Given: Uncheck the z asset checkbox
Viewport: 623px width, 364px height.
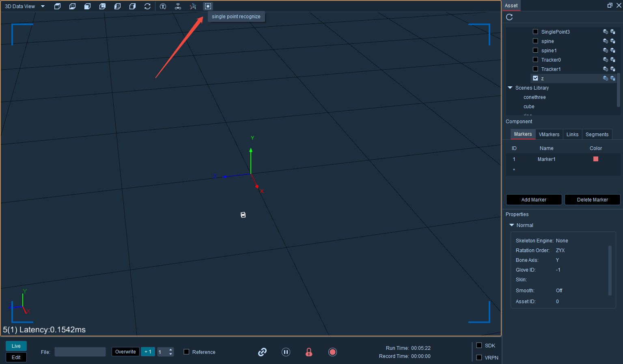Looking at the screenshot, I should (x=535, y=78).
